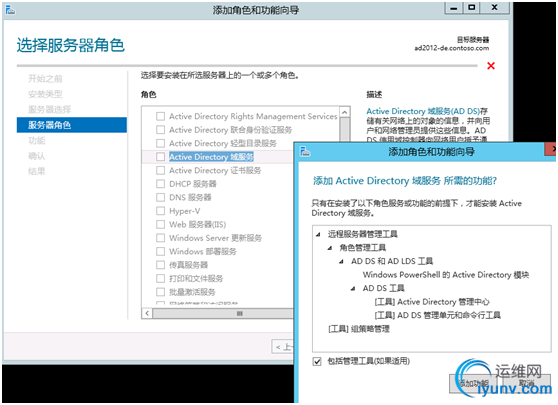Viewport: 558px width, 405px height.
Task: Toggle 包括管理工具(如果适用) checkbox
Action: click(317, 362)
